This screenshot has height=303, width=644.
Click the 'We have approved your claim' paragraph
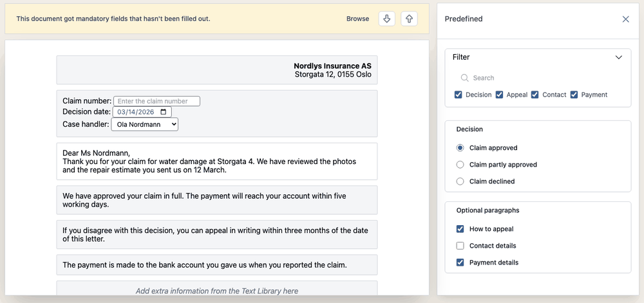[217, 199]
